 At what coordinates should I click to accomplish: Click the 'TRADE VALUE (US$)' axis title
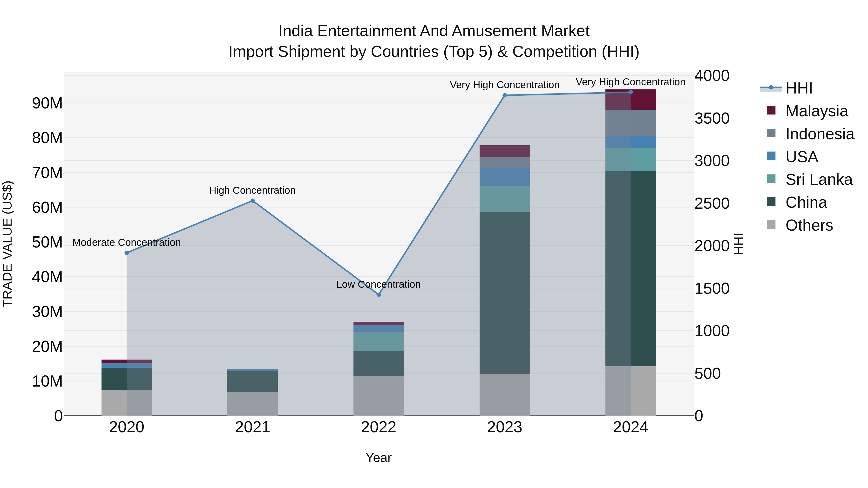tap(7, 244)
